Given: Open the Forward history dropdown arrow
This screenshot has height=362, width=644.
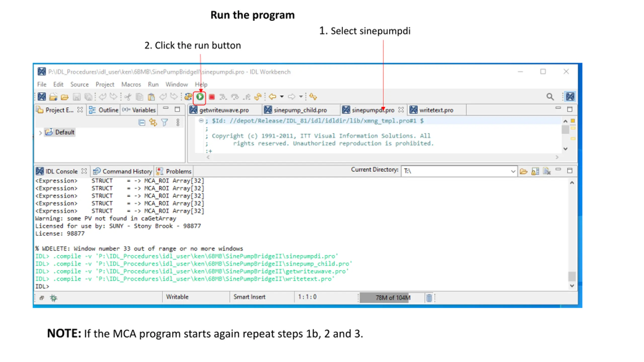Looking at the screenshot, I should 301,97.
